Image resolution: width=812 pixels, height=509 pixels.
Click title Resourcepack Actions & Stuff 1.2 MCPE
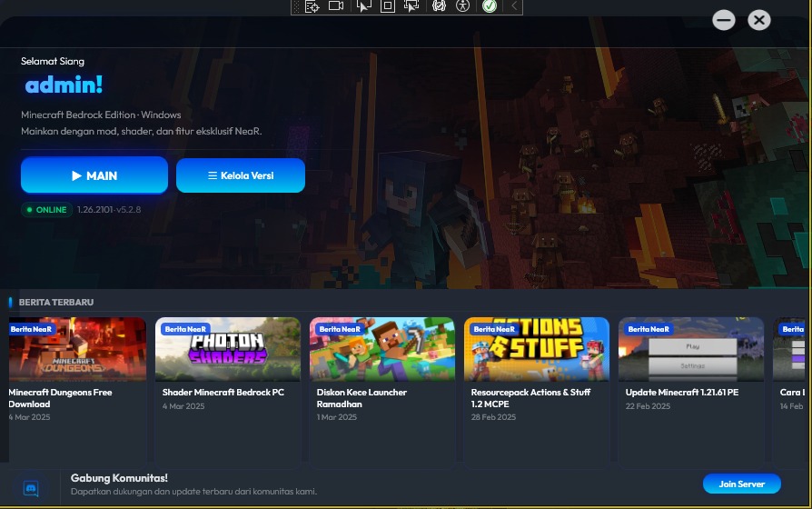530,398
